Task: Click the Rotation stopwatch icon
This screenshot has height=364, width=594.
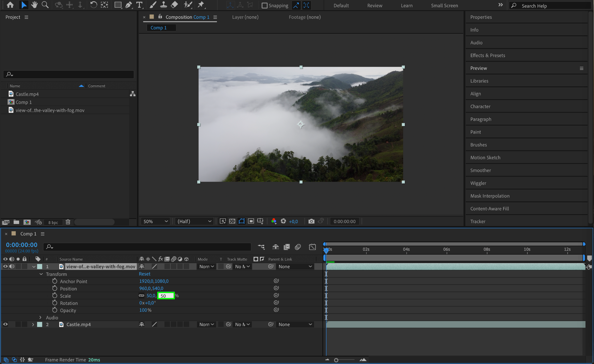Action: (55, 303)
